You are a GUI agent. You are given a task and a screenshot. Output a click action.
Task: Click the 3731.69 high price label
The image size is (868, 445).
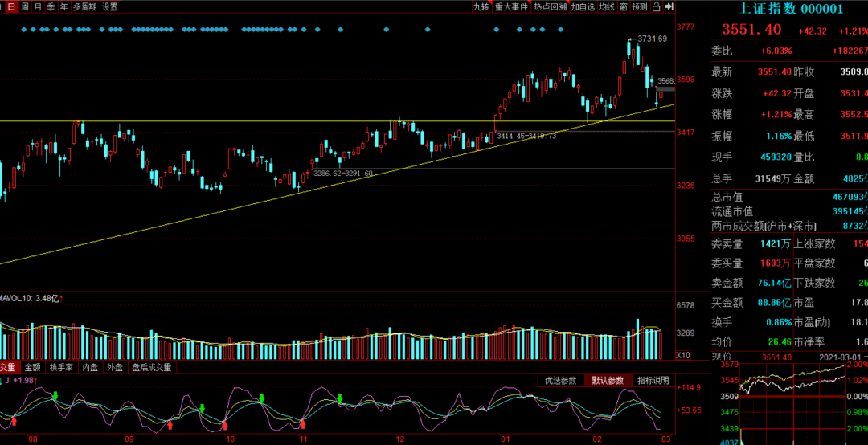(x=652, y=39)
